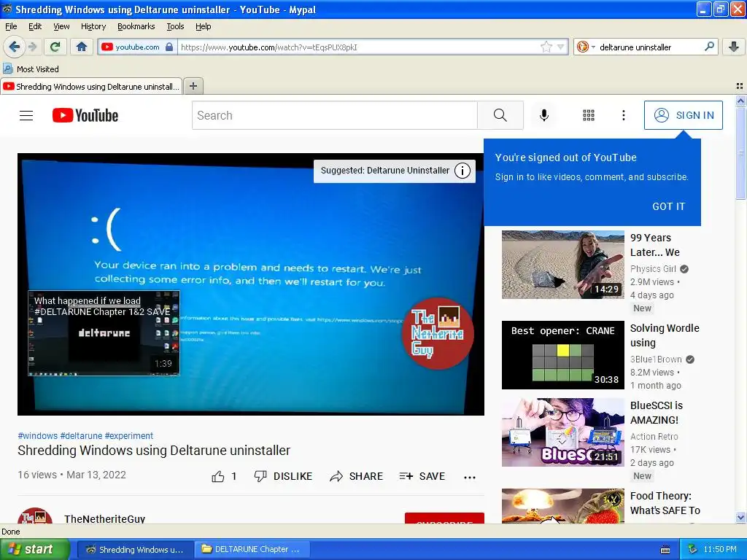The height and width of the screenshot is (560, 747).
Task: Click the SIGN IN button
Action: pyautogui.click(x=683, y=115)
